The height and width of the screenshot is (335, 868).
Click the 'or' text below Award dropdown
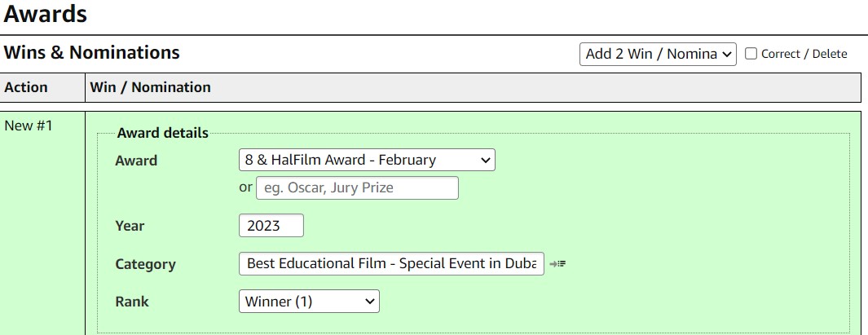pyautogui.click(x=245, y=188)
